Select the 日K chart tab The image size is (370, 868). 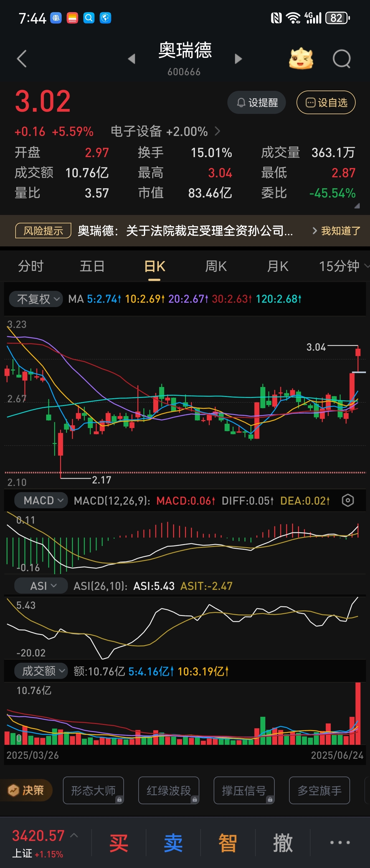click(154, 266)
